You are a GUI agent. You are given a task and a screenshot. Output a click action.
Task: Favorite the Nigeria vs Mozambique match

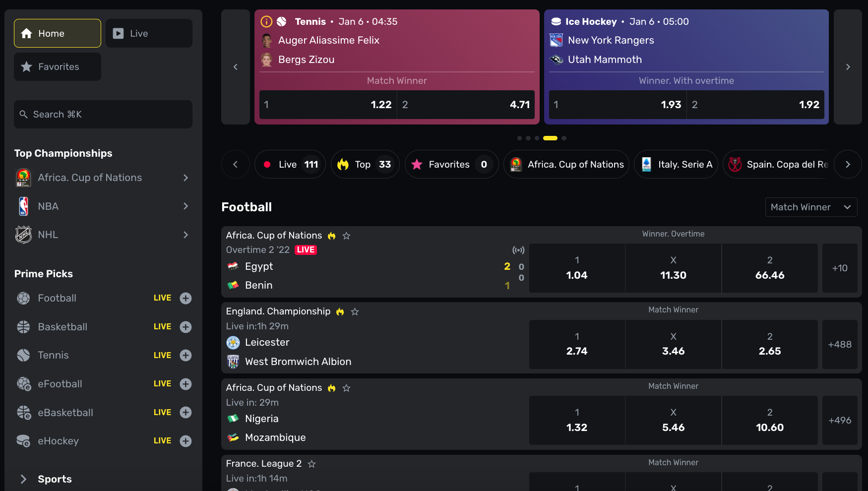tap(346, 388)
